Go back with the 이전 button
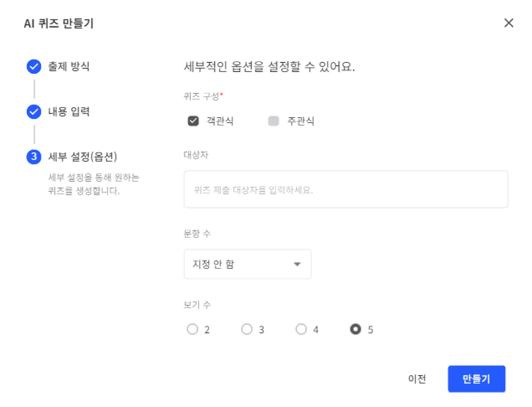 417,379
